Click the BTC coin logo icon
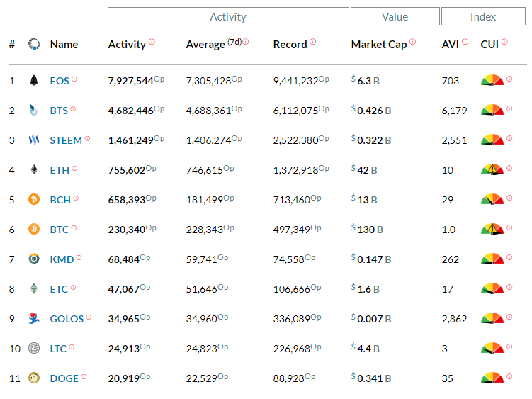532x399 pixels. point(34,229)
